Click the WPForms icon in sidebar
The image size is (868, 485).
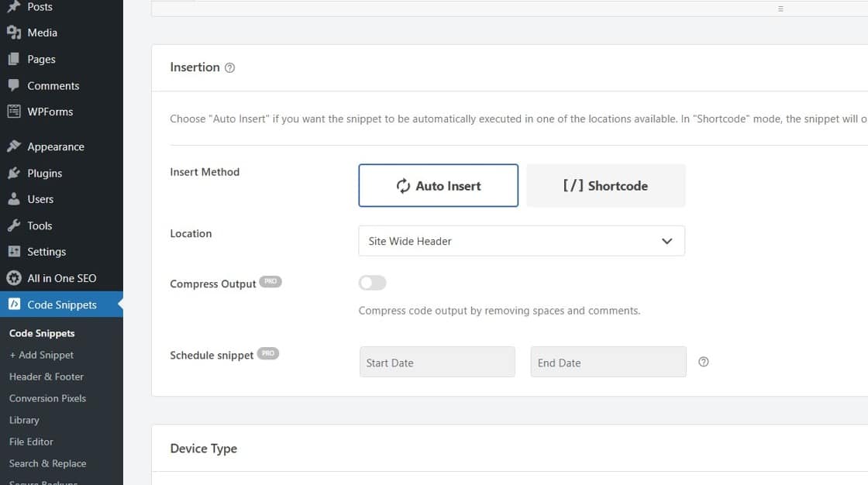coord(14,112)
